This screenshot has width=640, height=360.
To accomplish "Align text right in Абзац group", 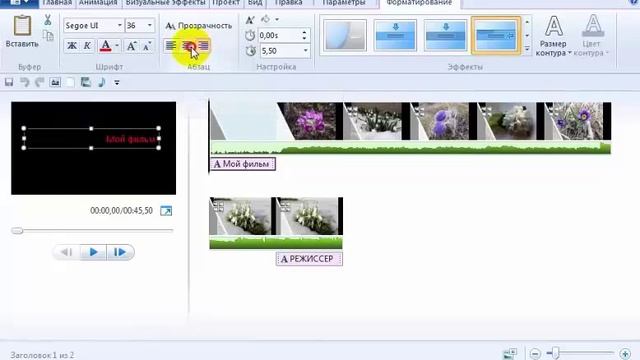I will point(204,46).
